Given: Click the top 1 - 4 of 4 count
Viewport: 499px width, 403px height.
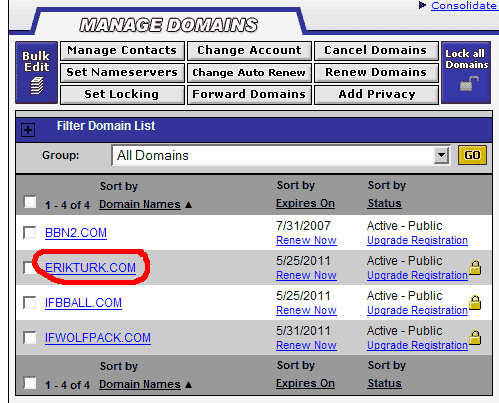Looking at the screenshot, I should tap(68, 205).
